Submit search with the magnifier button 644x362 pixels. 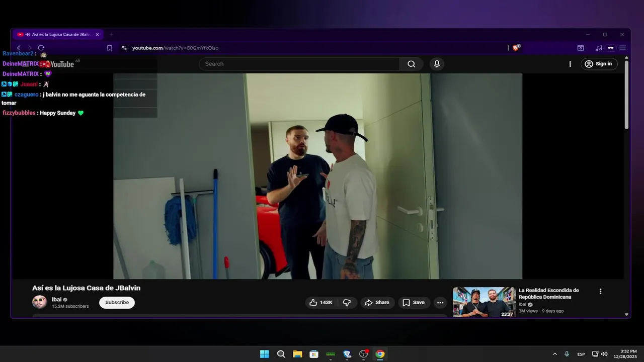click(412, 64)
